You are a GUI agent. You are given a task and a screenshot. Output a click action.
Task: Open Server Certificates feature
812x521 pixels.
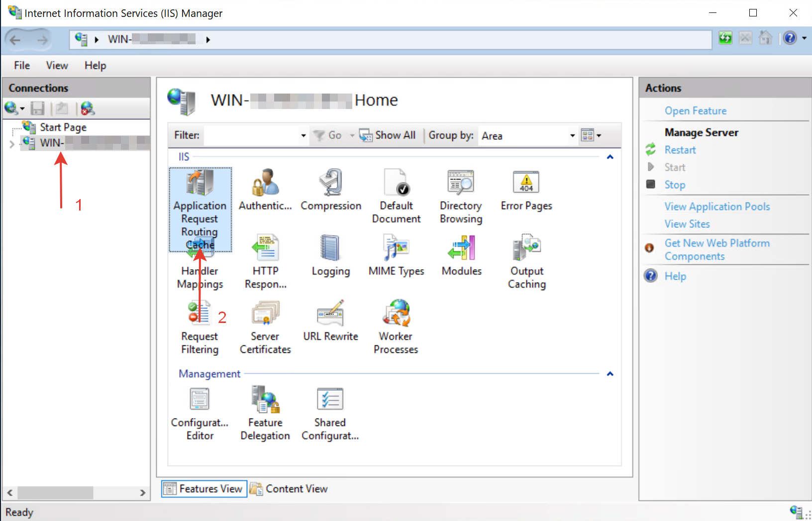(265, 327)
